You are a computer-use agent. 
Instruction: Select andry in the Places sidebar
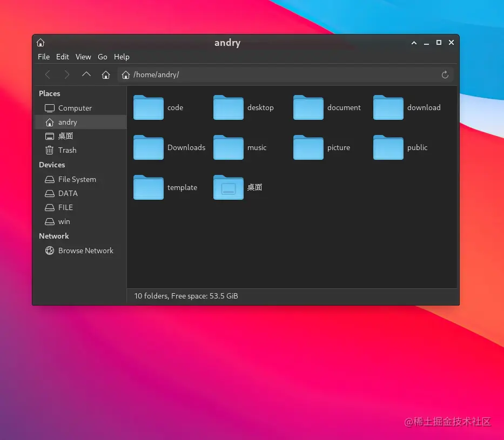click(80, 122)
